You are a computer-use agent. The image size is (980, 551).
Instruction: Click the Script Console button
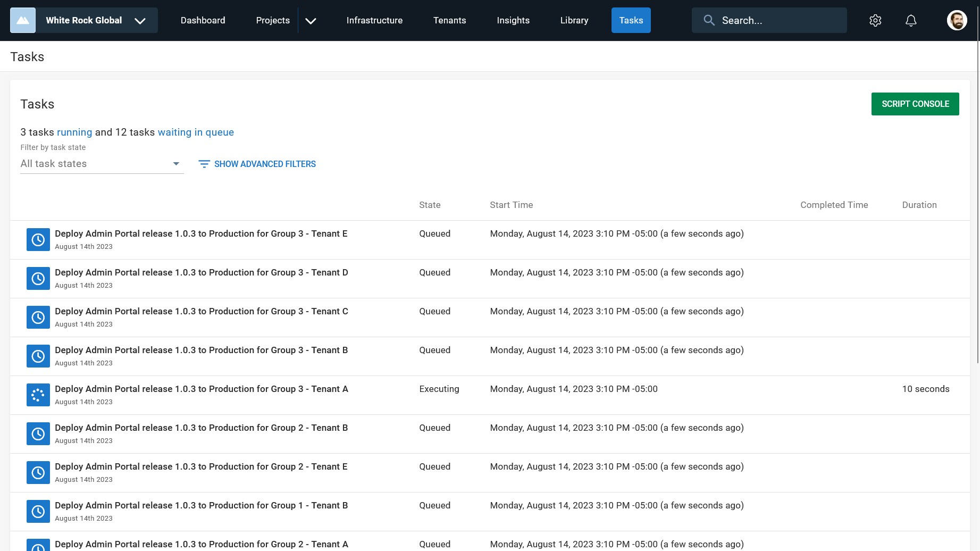coord(915,104)
